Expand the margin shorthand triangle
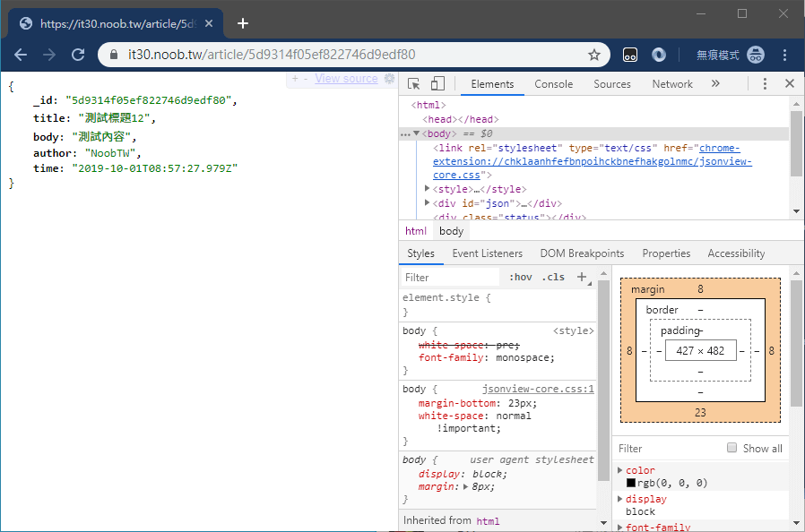The width and height of the screenshot is (805, 532). [x=465, y=487]
